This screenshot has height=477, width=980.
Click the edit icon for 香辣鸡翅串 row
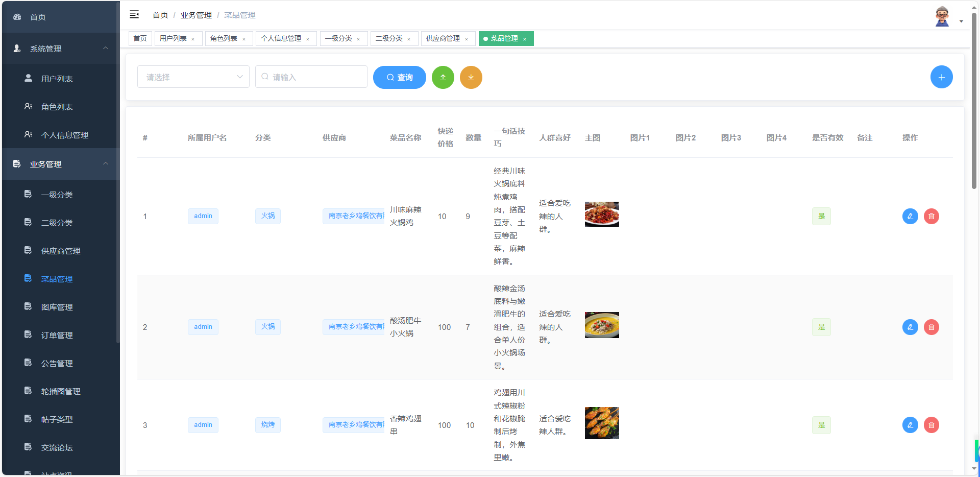(x=910, y=424)
